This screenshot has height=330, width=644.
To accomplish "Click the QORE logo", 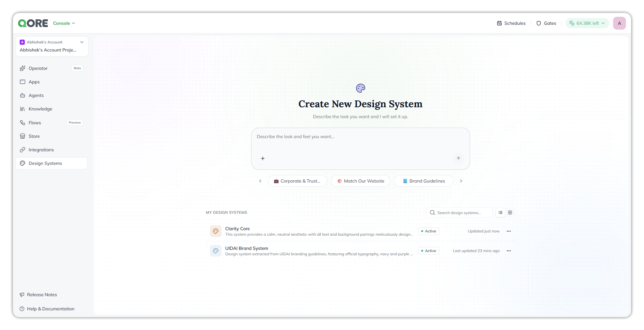I will point(33,23).
